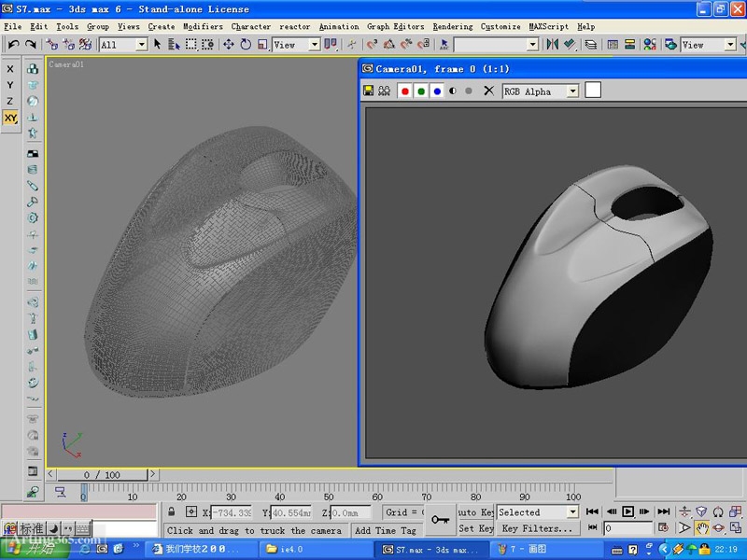Select the Select and Move tool
Screen dimensions: 747x560
tap(227, 45)
